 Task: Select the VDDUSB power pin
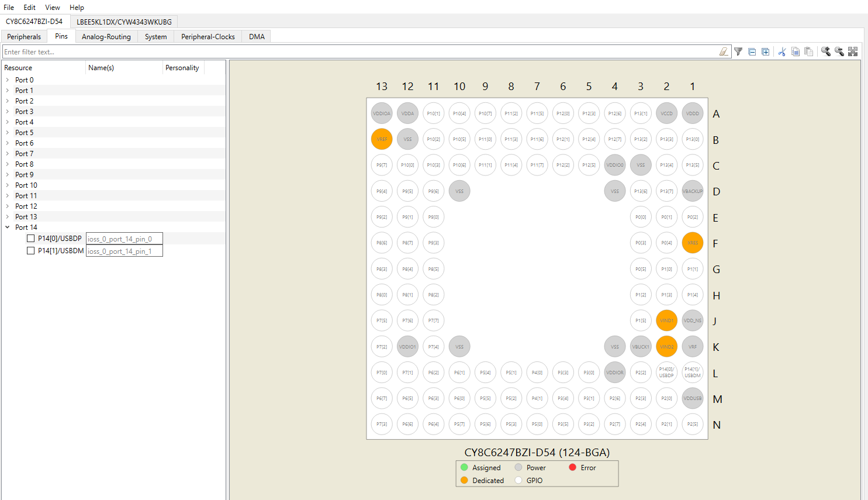tap(693, 398)
